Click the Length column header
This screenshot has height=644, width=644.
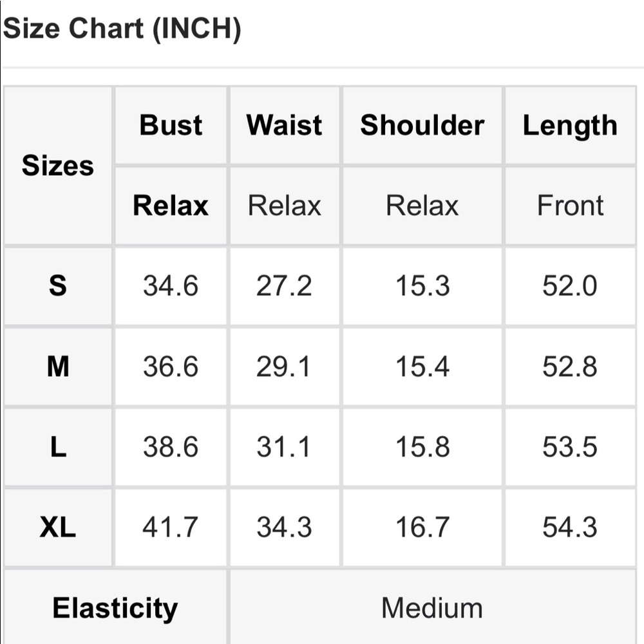click(x=570, y=125)
